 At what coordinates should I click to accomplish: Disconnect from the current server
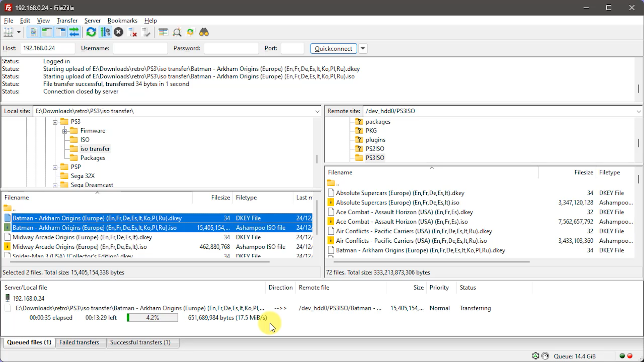tap(132, 32)
